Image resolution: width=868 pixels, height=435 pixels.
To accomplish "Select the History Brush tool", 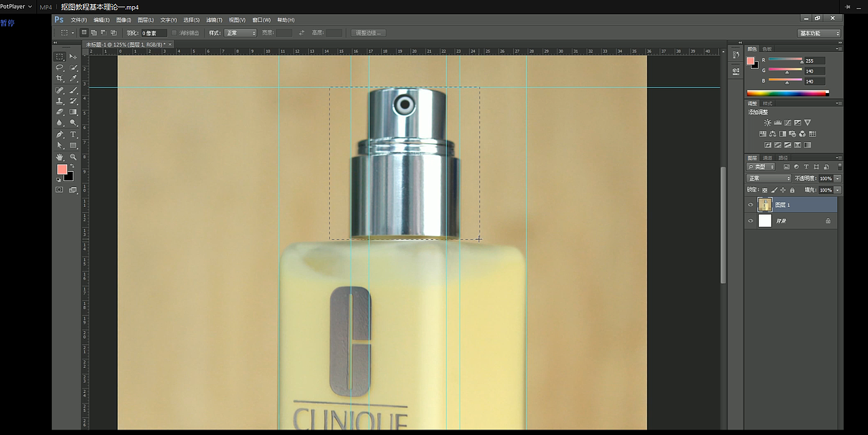I will (73, 101).
